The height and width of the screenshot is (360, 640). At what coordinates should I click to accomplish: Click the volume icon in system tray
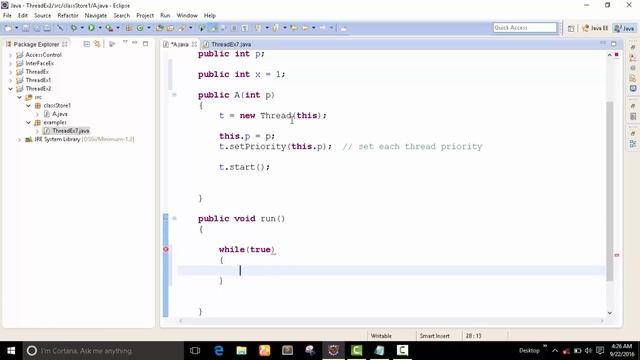pos(588,350)
